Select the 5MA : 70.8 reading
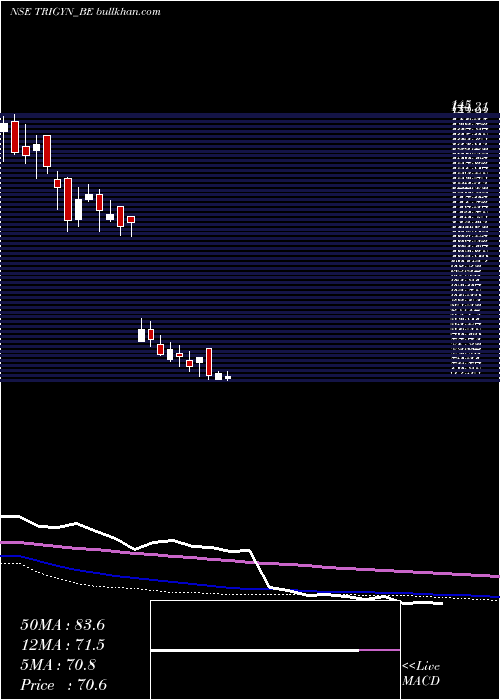The image size is (500, 700). pyautogui.click(x=58, y=665)
